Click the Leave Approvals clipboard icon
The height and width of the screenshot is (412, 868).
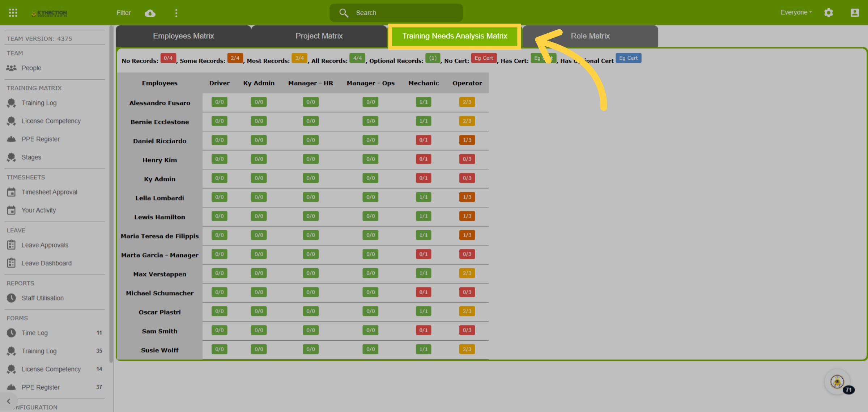pos(11,245)
